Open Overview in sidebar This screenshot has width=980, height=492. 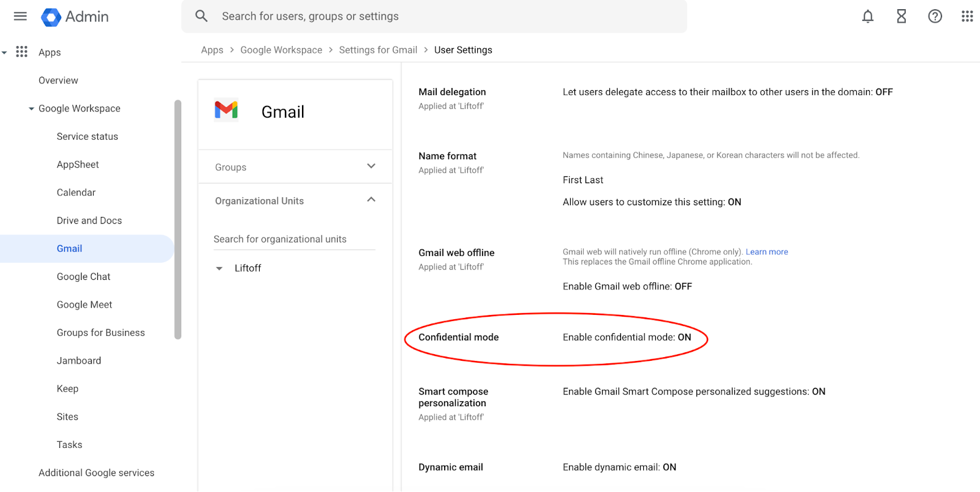(58, 80)
